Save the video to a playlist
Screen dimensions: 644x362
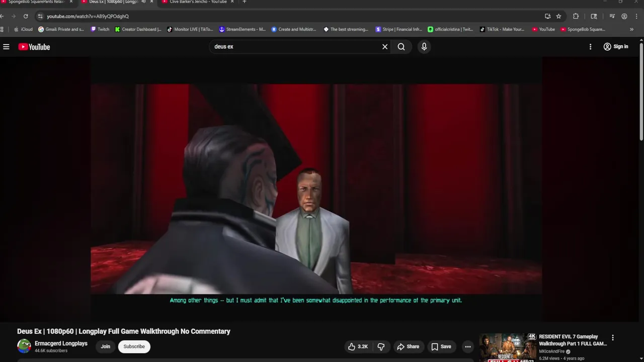(x=441, y=346)
